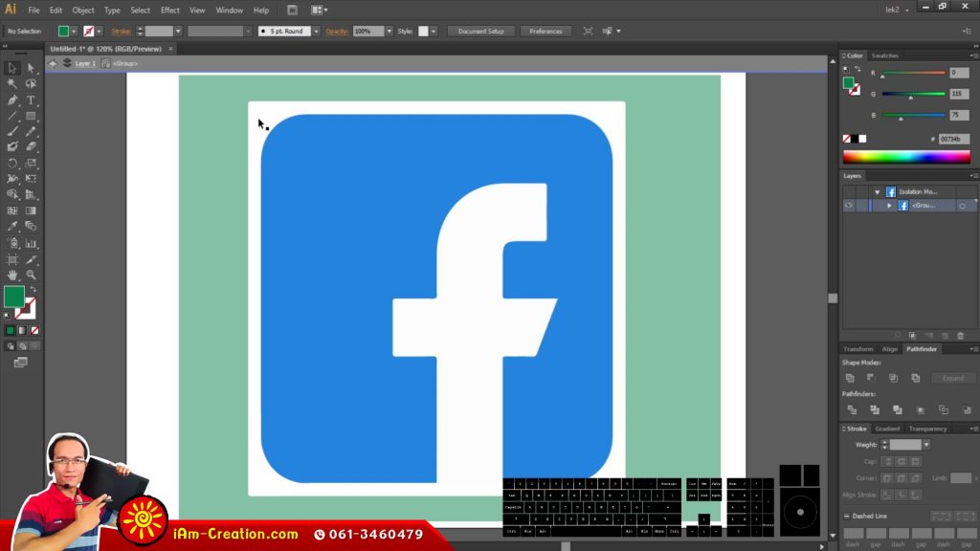Image resolution: width=980 pixels, height=551 pixels.
Task: Switch to the Transparency tab
Action: click(x=928, y=429)
